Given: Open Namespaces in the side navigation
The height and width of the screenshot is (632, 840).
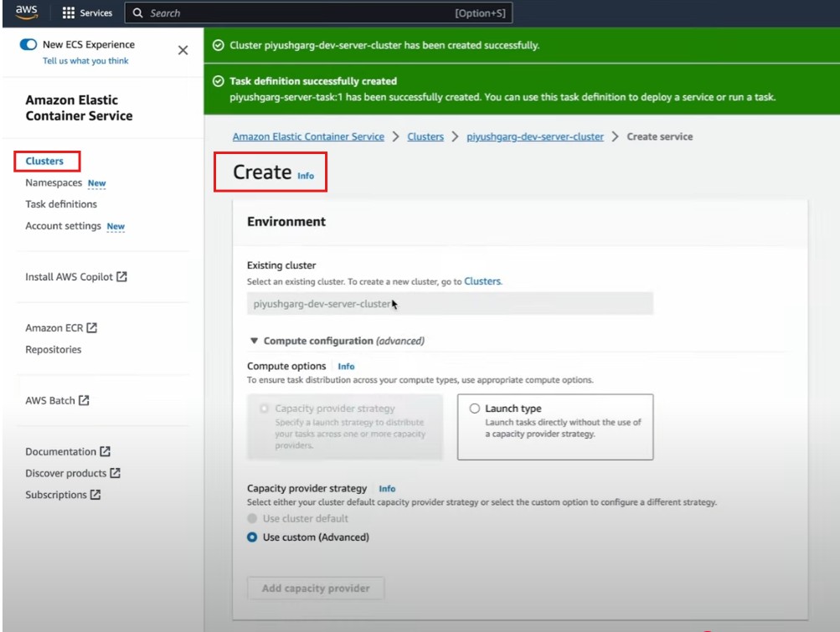Looking at the screenshot, I should (x=54, y=182).
